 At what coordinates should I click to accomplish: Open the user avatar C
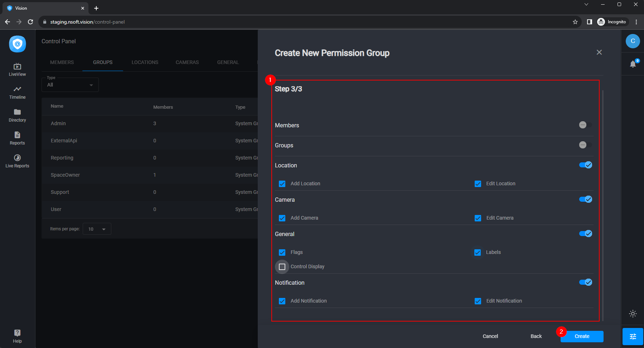click(633, 41)
